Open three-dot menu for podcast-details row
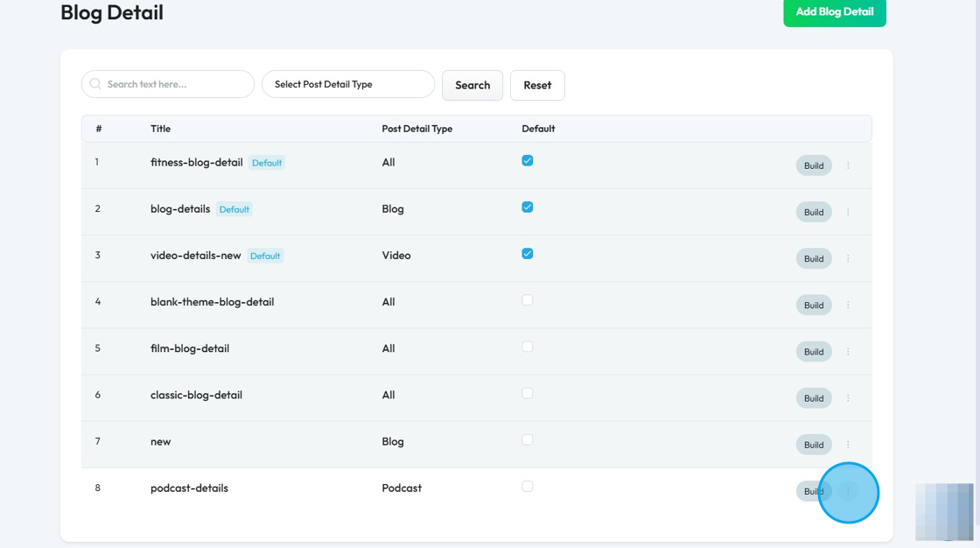The image size is (980, 548). point(848,491)
